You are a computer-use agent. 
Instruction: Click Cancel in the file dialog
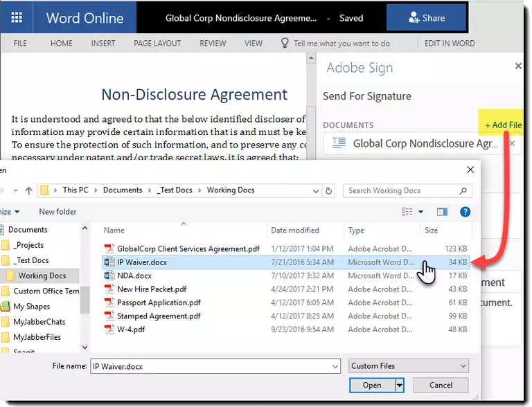tap(441, 386)
